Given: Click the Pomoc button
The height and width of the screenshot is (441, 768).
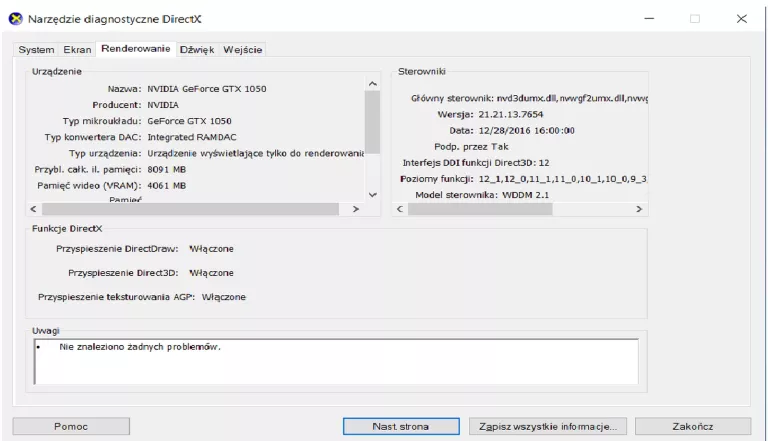Looking at the screenshot, I should pyautogui.click(x=71, y=426).
